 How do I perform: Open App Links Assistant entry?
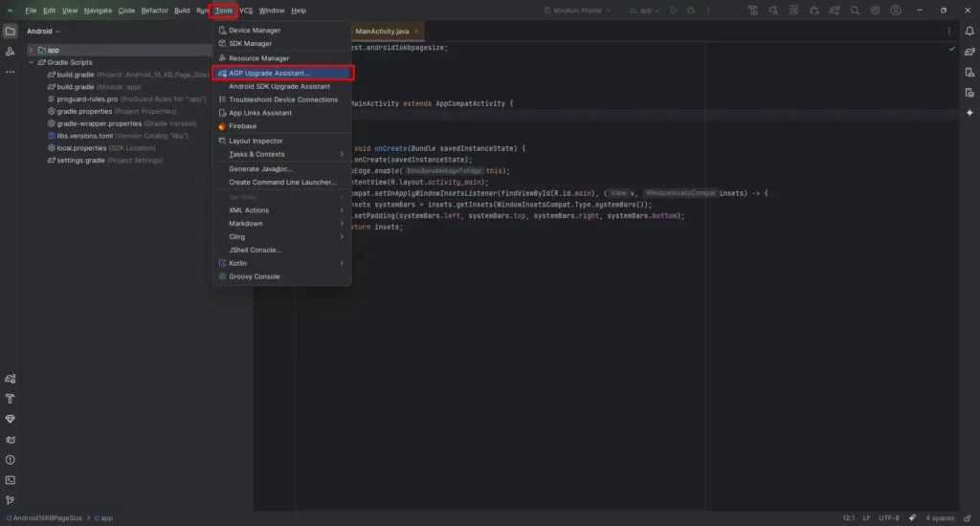tap(282, 113)
